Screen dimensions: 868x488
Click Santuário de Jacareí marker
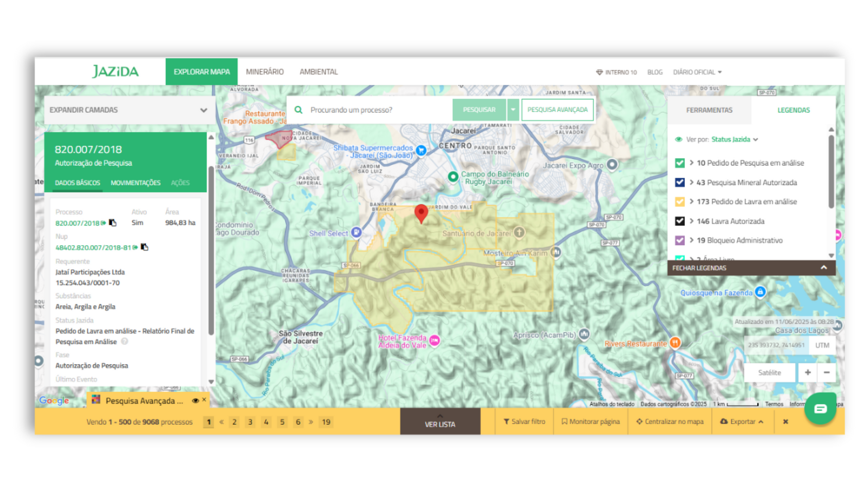point(519,233)
